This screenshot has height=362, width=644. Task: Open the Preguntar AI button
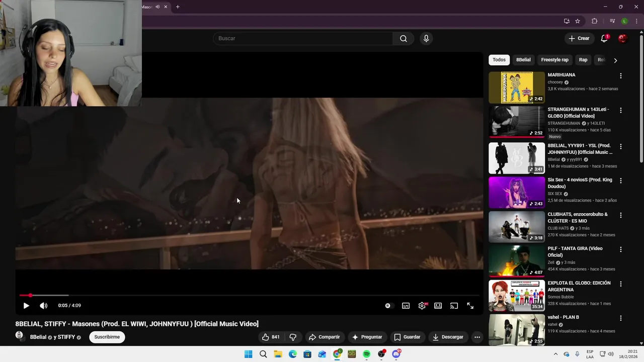click(x=367, y=337)
